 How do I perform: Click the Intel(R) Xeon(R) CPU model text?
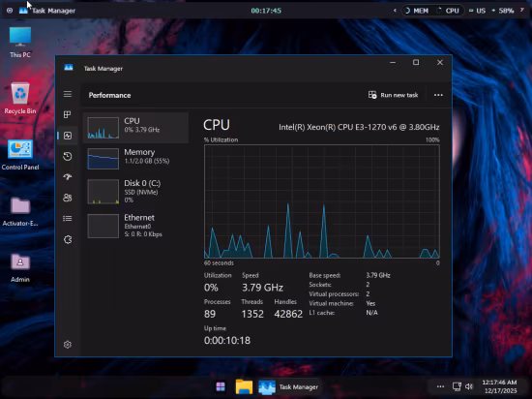click(359, 127)
